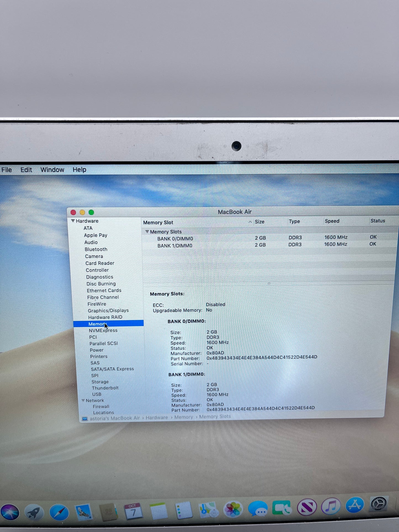Select ATA in the sidebar
Screen dimensions: 399x532
click(88, 228)
